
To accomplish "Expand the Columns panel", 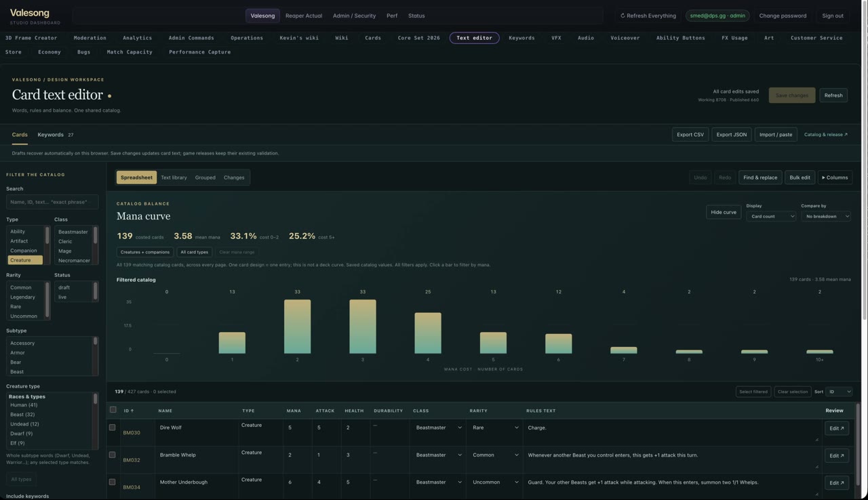I will click(x=835, y=178).
